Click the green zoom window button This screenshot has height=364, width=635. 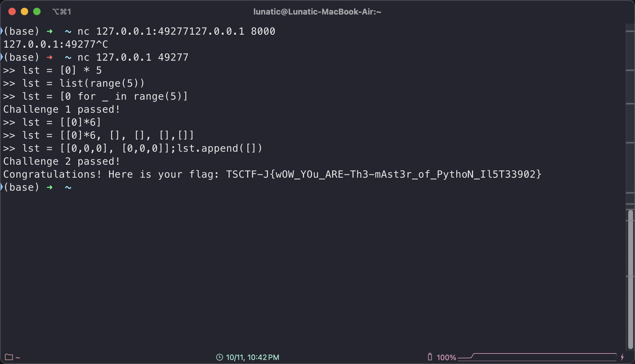[x=37, y=12]
